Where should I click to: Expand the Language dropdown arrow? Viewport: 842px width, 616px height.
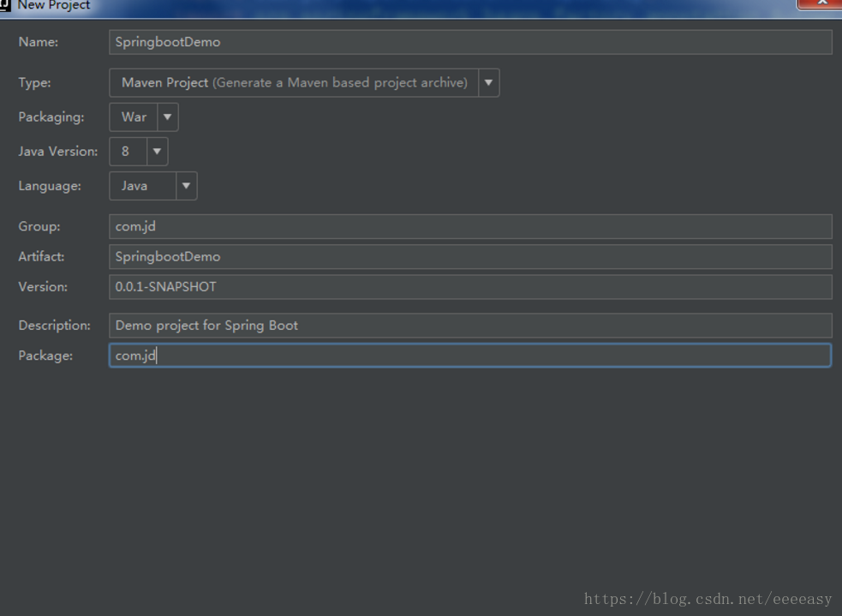(x=187, y=186)
